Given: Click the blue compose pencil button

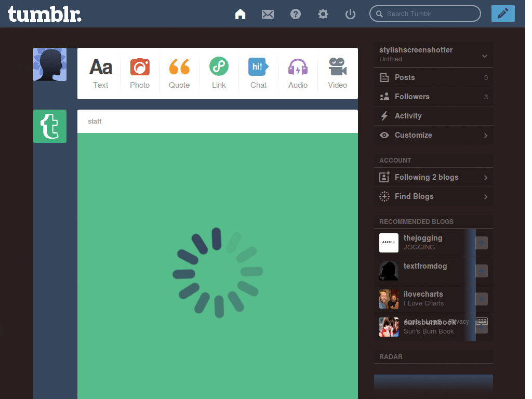Looking at the screenshot, I should click(x=503, y=14).
